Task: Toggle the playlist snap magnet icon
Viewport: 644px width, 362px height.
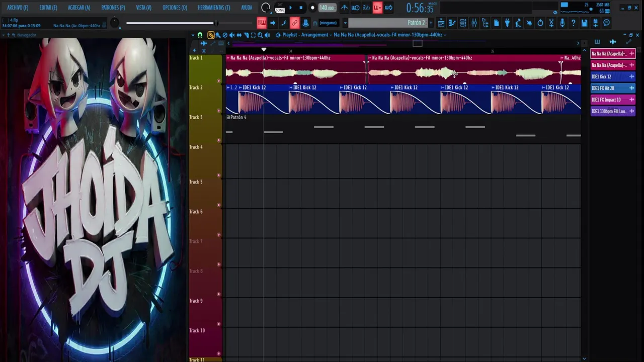Action: (x=200, y=35)
